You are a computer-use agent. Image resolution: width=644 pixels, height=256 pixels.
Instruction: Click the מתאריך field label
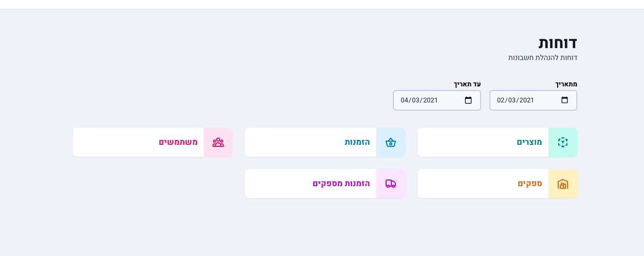coord(566,84)
